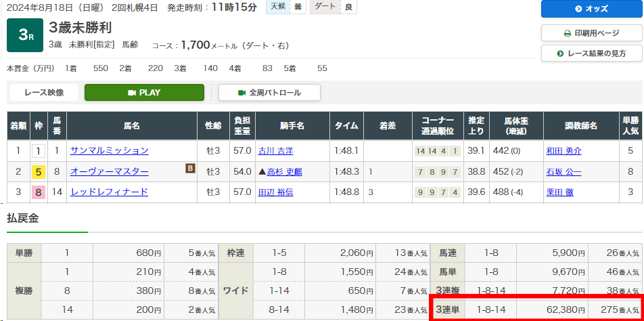644x321 pixels.
Task: Click the タイム column header
Action: (x=346, y=126)
